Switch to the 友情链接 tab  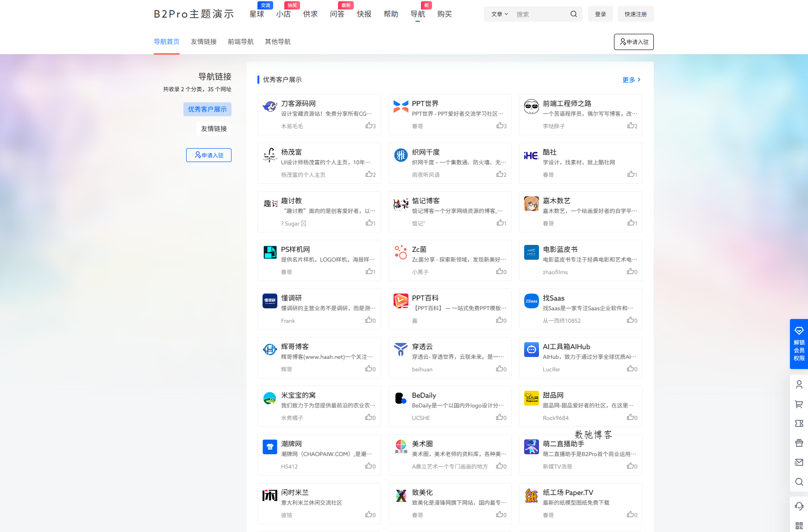pyautogui.click(x=204, y=42)
